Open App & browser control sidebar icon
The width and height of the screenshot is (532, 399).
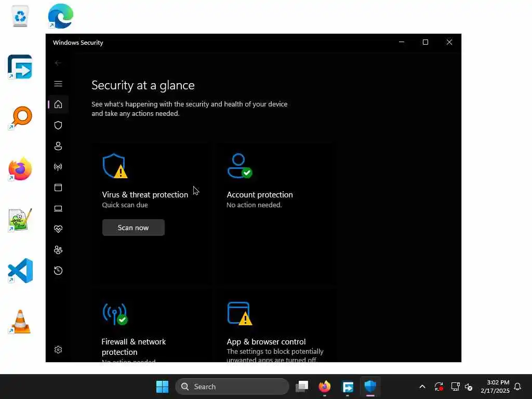(58, 188)
